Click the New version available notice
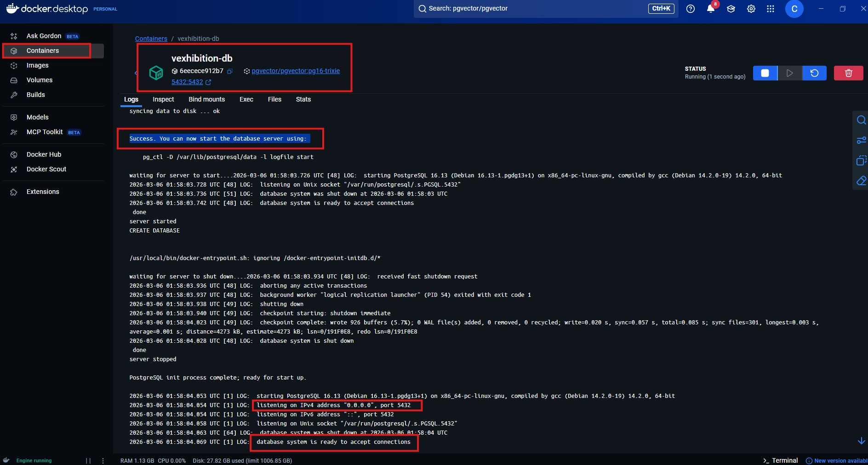 click(837, 460)
